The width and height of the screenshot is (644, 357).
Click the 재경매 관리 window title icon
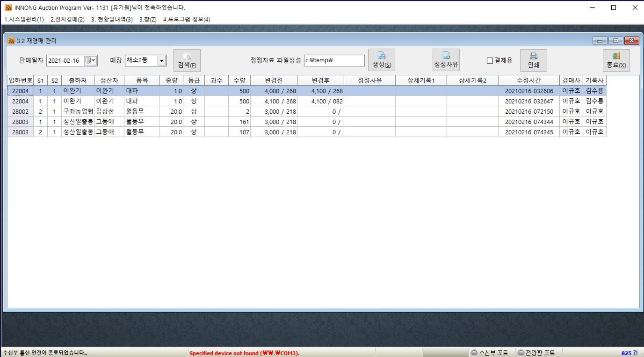[11, 41]
